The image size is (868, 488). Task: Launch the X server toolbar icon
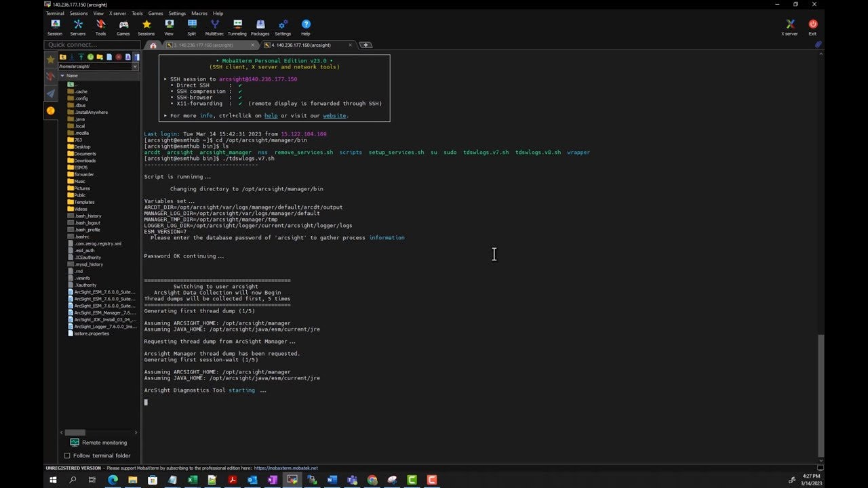pos(790,27)
